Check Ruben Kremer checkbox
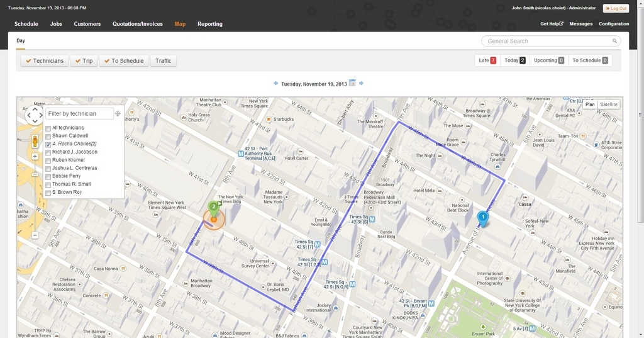644x338 pixels. click(48, 161)
